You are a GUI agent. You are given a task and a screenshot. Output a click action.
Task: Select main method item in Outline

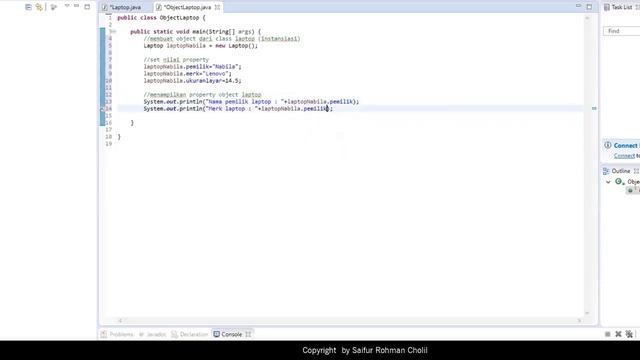[633, 191]
